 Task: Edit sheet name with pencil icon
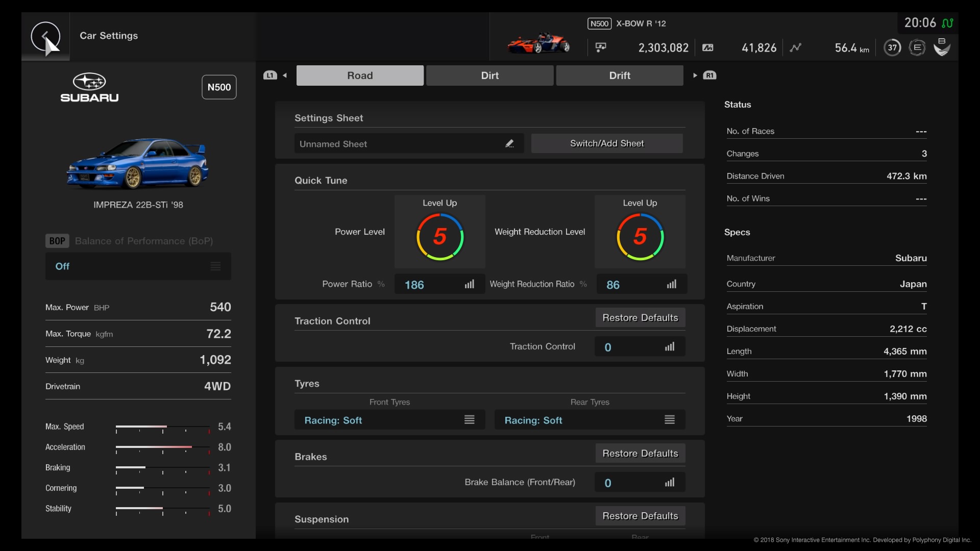(509, 144)
